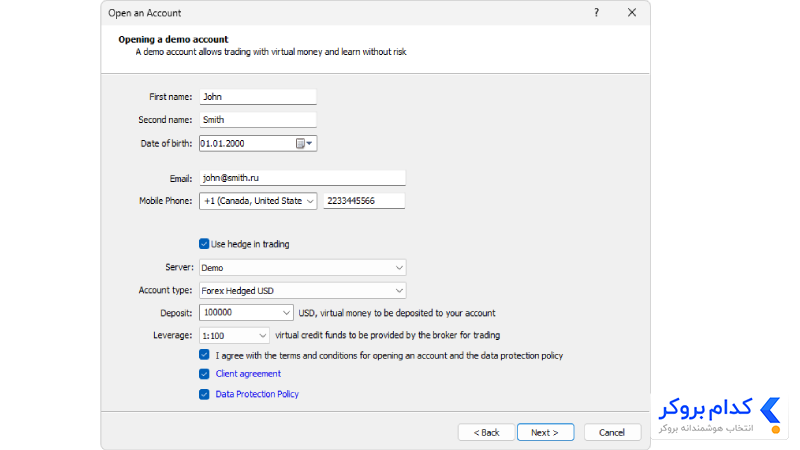This screenshot has height=450, width=800.
Task: Open the Server dropdown showing Demo
Action: tap(303, 267)
